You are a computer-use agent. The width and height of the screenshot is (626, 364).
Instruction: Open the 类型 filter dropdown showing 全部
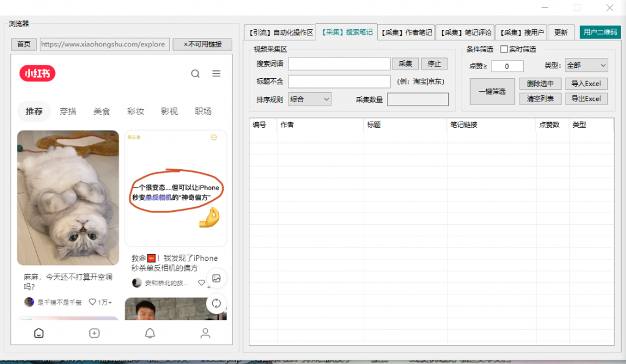(x=586, y=65)
